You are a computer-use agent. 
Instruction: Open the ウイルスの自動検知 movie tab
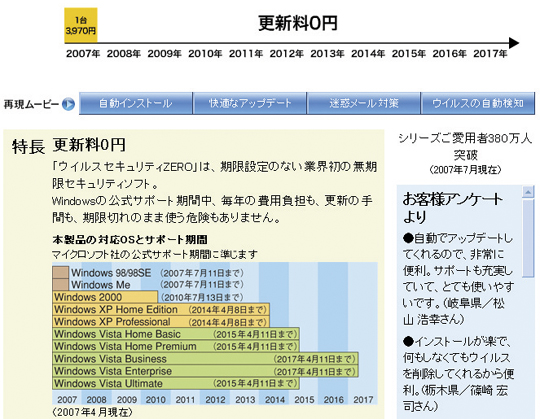[478, 103]
